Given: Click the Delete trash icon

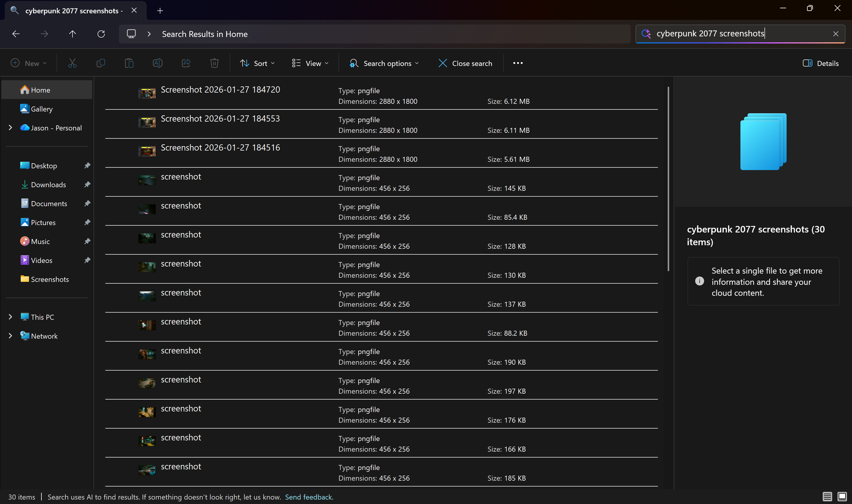Looking at the screenshot, I should click(x=214, y=63).
